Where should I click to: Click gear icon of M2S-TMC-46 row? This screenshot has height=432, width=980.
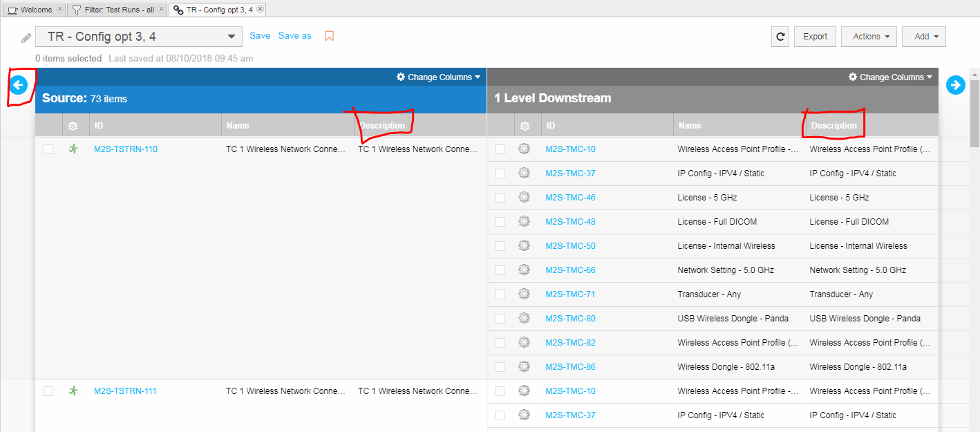tap(524, 197)
